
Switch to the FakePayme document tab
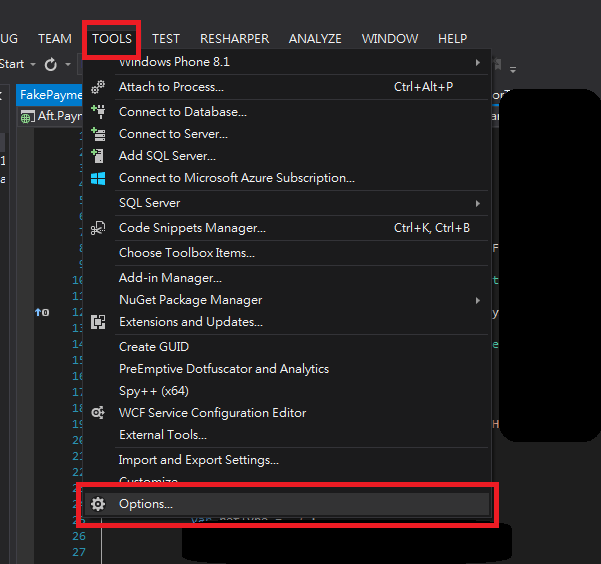(x=50, y=95)
